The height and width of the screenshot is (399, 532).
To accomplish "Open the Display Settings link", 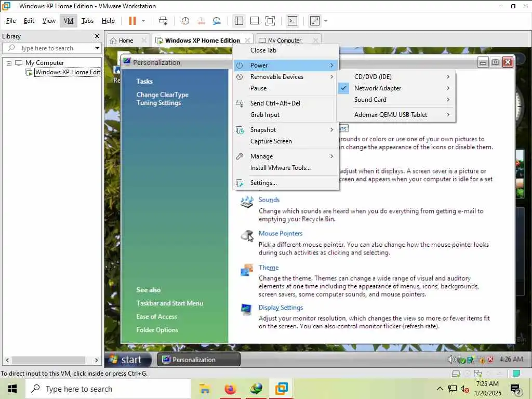I will [x=281, y=308].
